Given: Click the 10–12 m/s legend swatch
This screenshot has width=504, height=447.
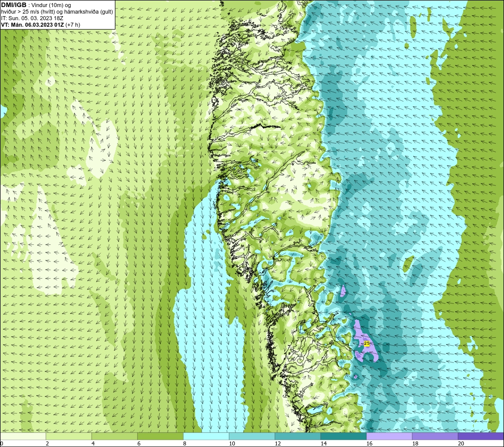Looking at the screenshot, I should (251, 436).
